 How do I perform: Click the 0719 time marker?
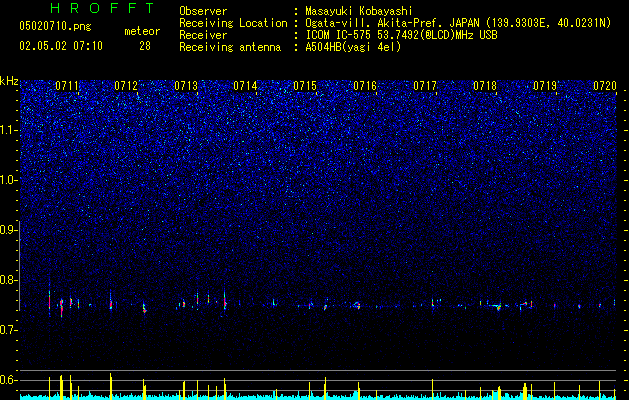545,86
